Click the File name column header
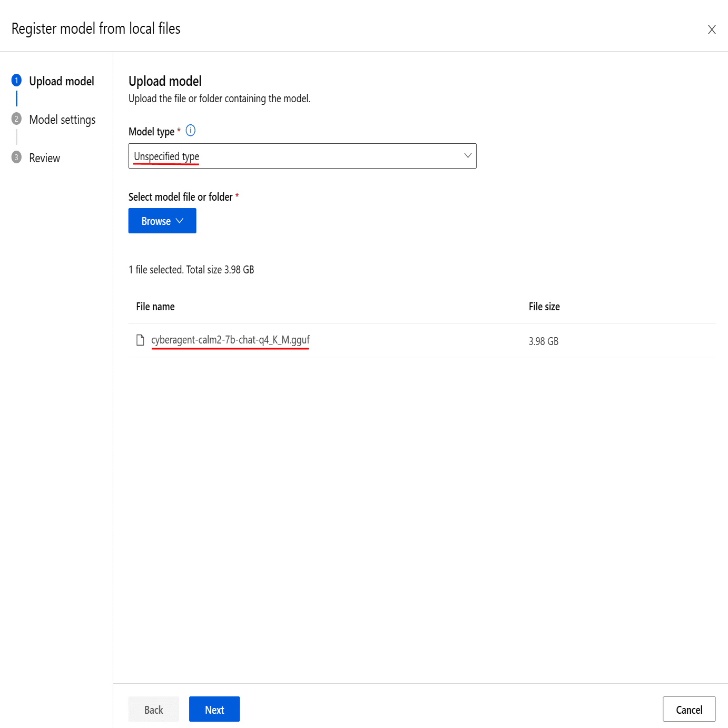The image size is (728, 728). pos(155,307)
